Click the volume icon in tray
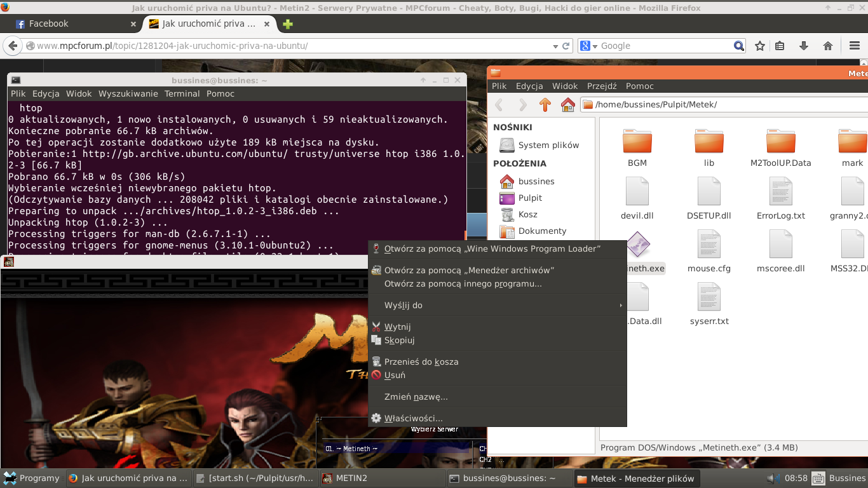Viewport: 868px width, 488px height. (773, 478)
